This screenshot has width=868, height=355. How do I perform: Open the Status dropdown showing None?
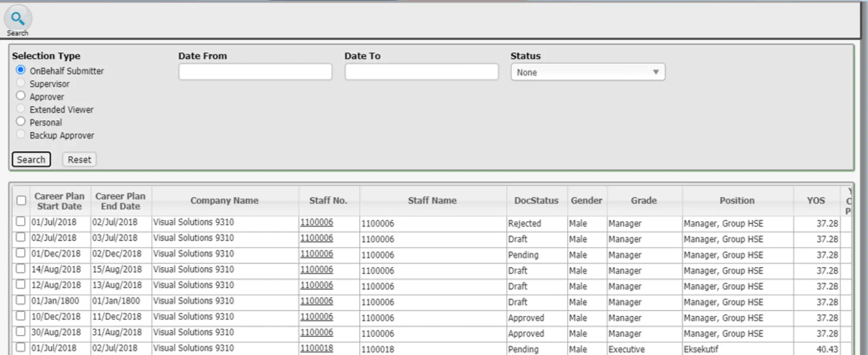tap(588, 72)
